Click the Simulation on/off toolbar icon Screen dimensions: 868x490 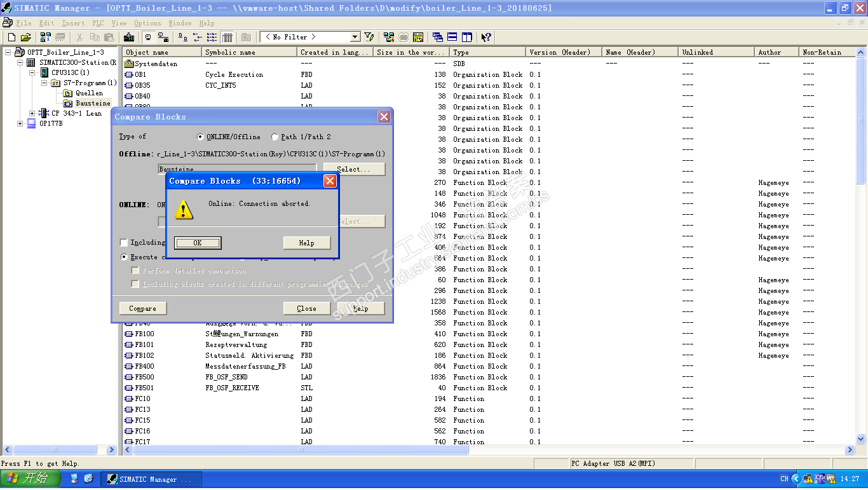click(x=403, y=37)
